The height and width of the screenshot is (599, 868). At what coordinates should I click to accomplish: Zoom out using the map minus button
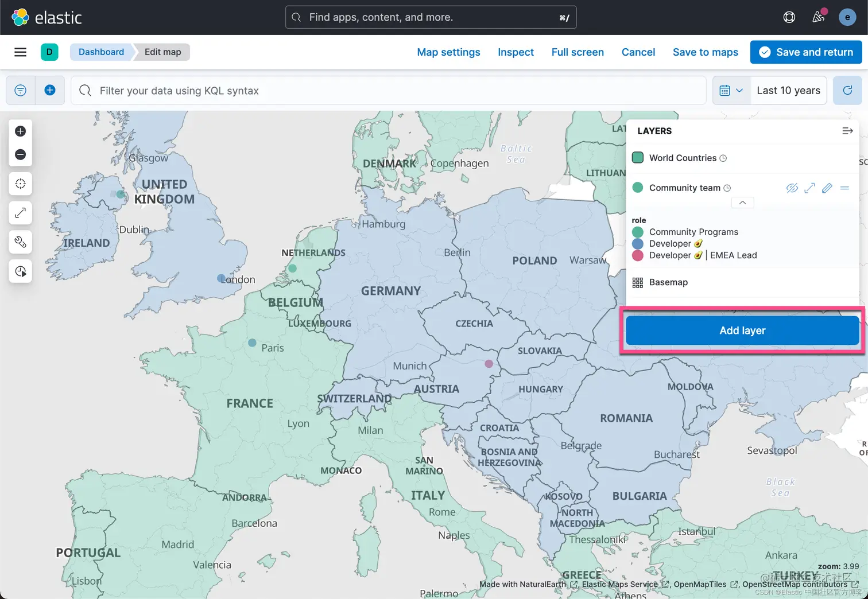pos(20,155)
